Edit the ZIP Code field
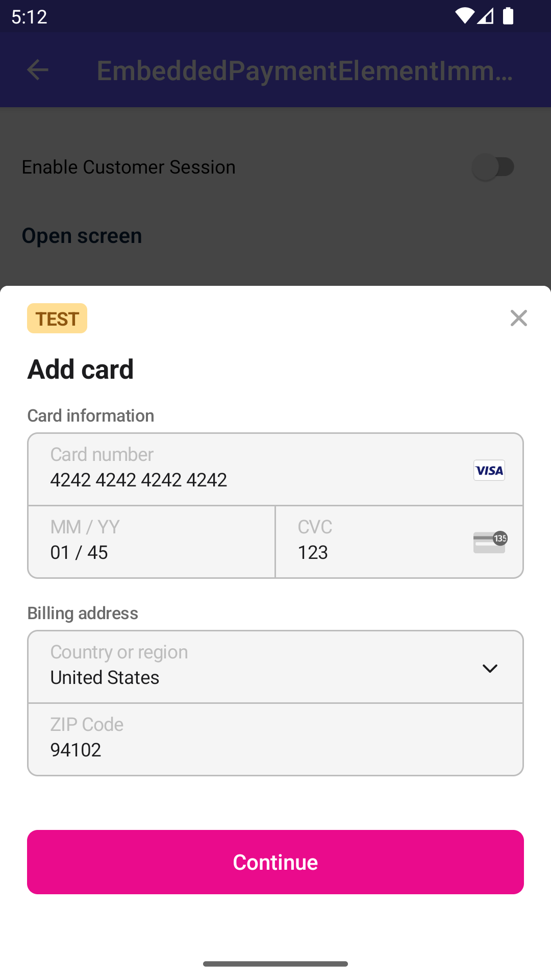 click(275, 739)
